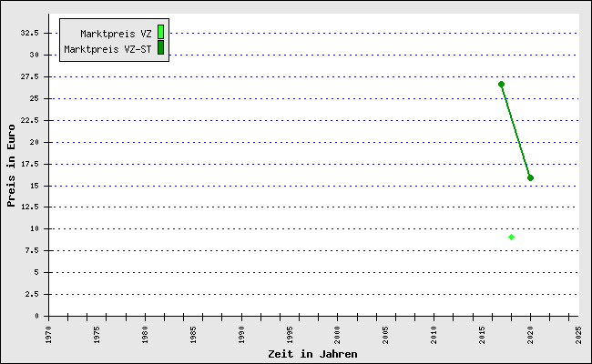Click the y-axis label 22.5
This screenshot has height=364, width=592.
pos(29,121)
